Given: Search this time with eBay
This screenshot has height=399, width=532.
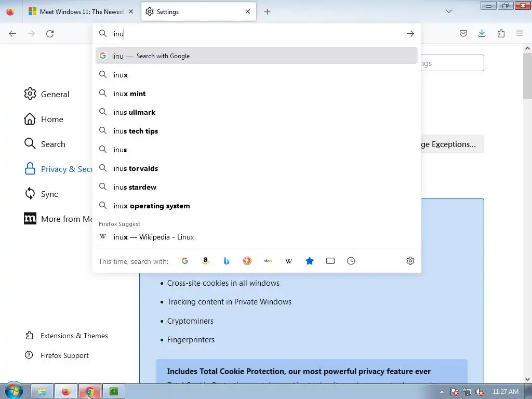Looking at the screenshot, I should 268,261.
